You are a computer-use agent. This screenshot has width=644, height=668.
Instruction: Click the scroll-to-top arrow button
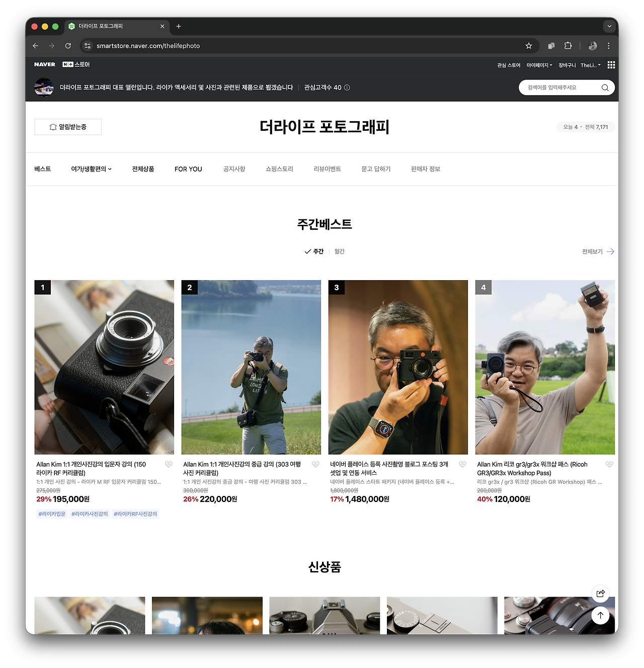point(600,615)
